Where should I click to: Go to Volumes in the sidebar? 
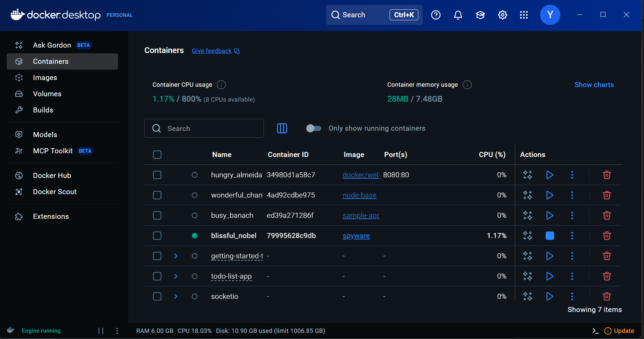[x=62, y=94]
